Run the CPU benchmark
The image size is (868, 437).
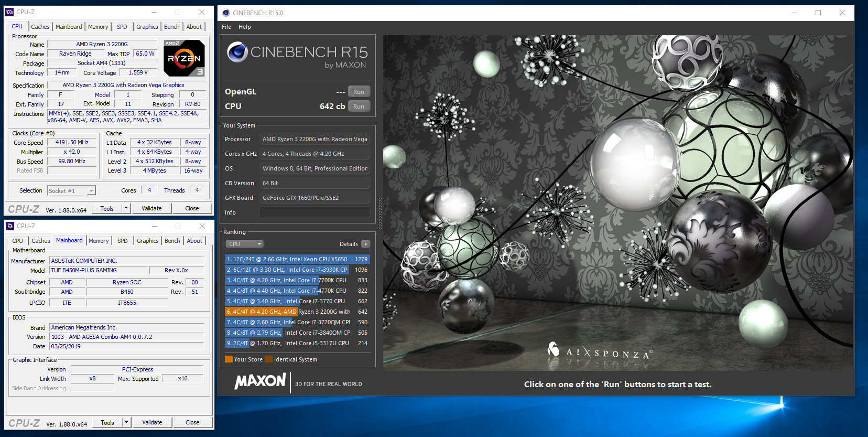(359, 106)
